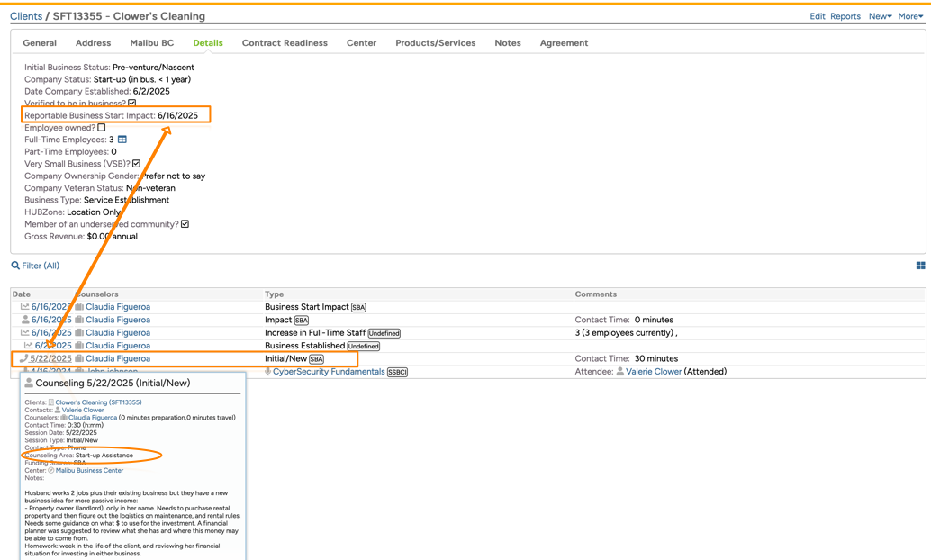Open the Products/Services tab
Image resolution: width=931 pixels, height=560 pixels.
[x=435, y=43]
